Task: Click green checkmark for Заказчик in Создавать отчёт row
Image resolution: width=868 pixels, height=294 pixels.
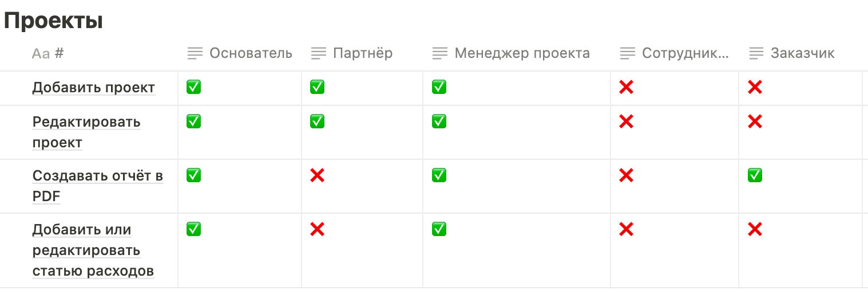Action: (755, 175)
